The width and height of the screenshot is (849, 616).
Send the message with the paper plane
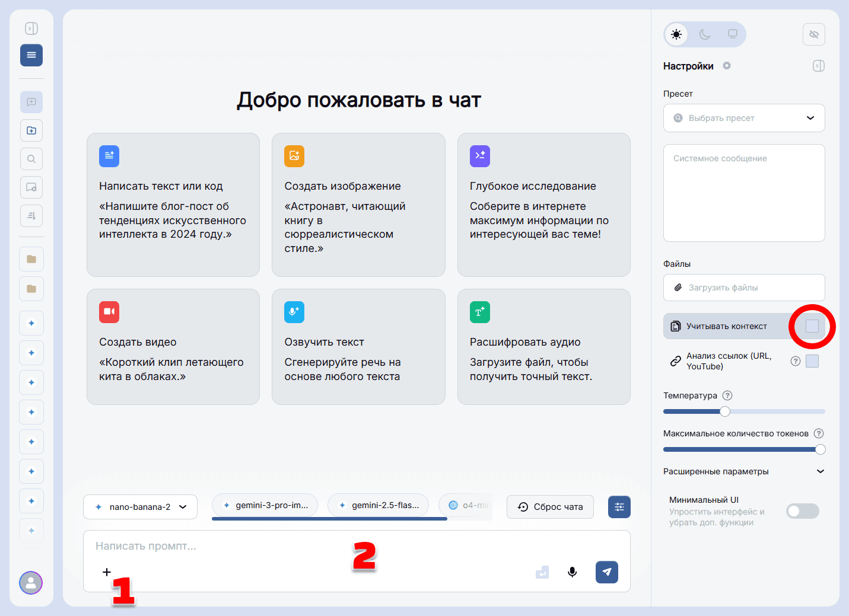point(606,572)
